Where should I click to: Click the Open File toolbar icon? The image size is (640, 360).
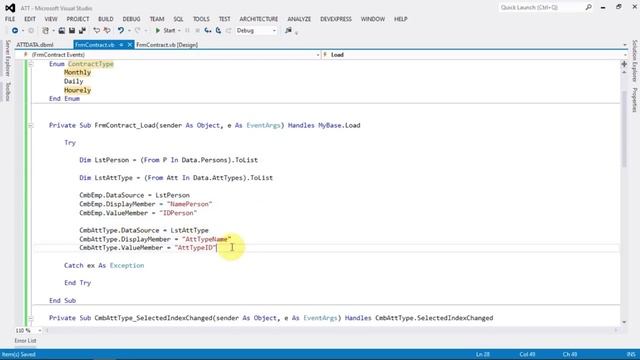click(62, 31)
